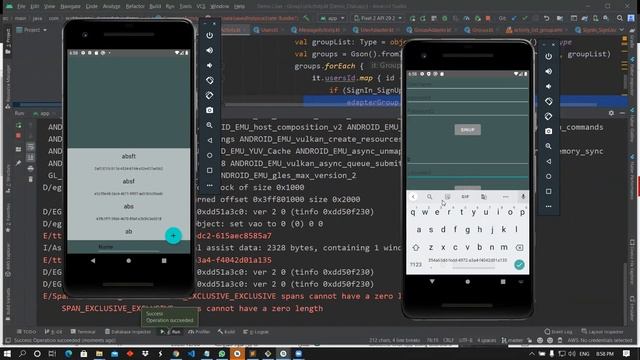640x360 pixels.
Task: Activate zoom mode on the right emulator toolbar
Action: coord(549,146)
